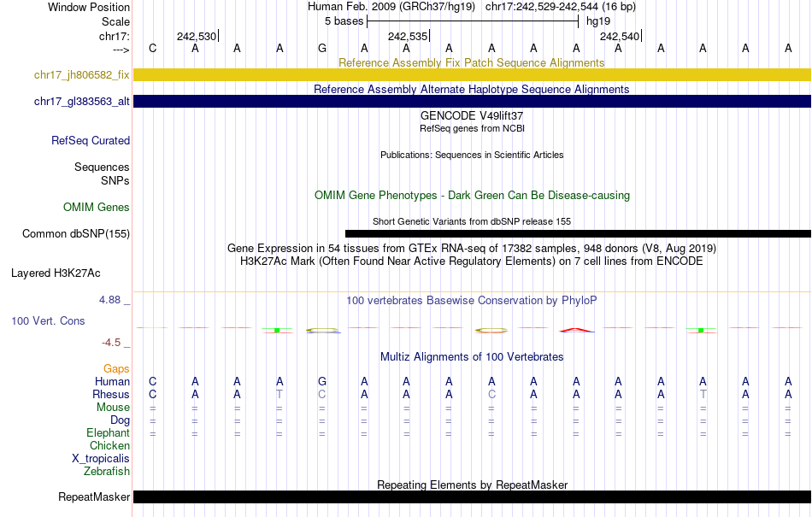Screen dimensions: 812x517
Task: Click the G base in the top sequence row
Action: point(322,48)
